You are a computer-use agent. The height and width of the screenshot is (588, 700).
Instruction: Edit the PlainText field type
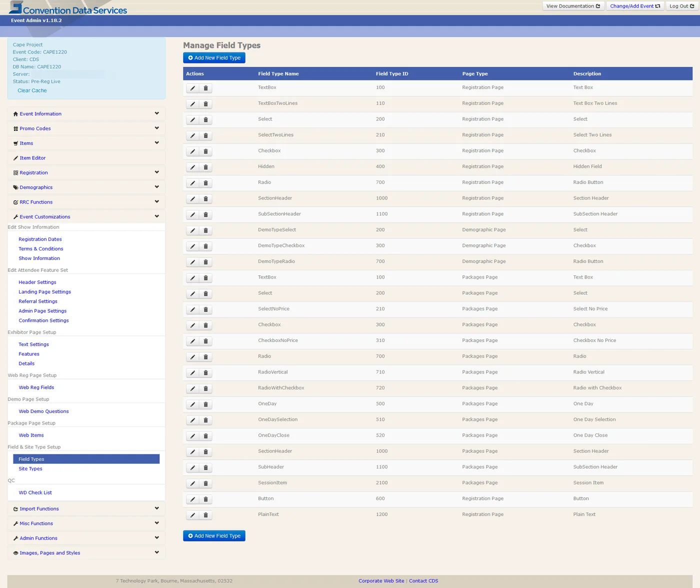point(192,515)
